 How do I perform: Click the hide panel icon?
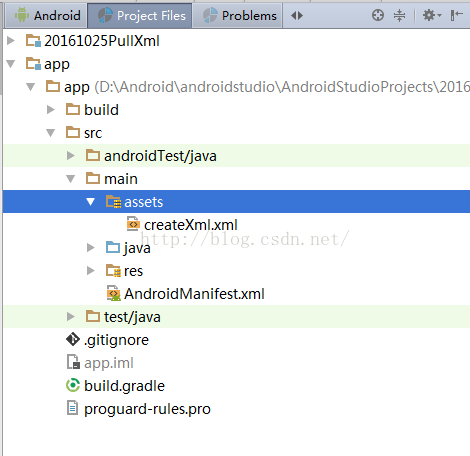coord(456,15)
